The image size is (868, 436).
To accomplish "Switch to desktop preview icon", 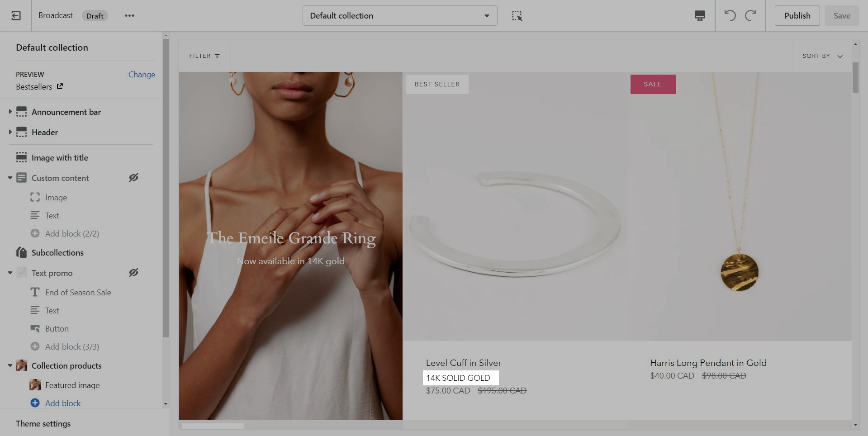I will pyautogui.click(x=699, y=16).
